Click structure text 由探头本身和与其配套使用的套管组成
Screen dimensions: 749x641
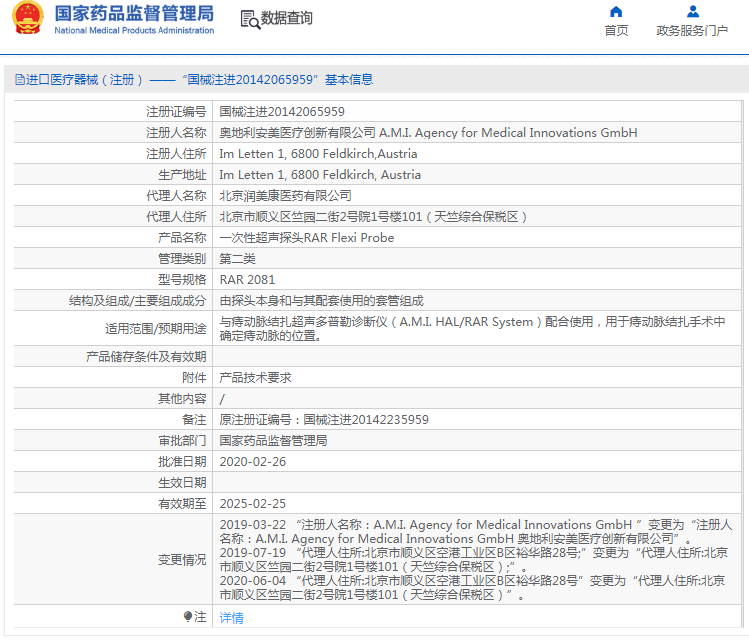tap(321, 301)
